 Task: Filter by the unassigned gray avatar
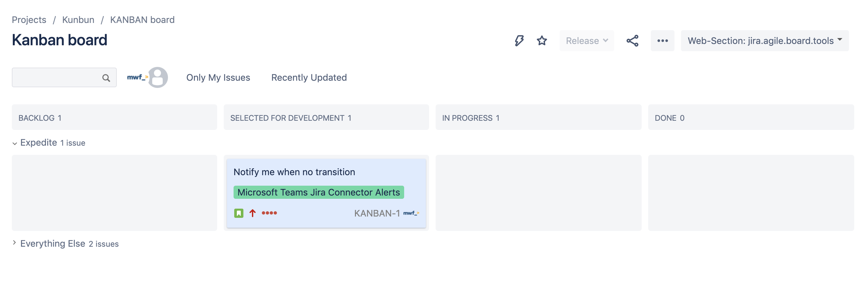pos(158,77)
